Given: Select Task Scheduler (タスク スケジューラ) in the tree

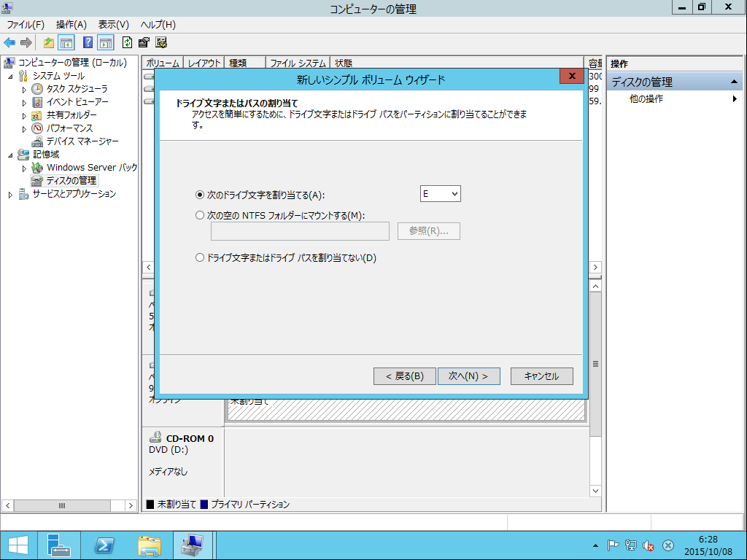Looking at the screenshot, I should pyautogui.click(x=77, y=89).
